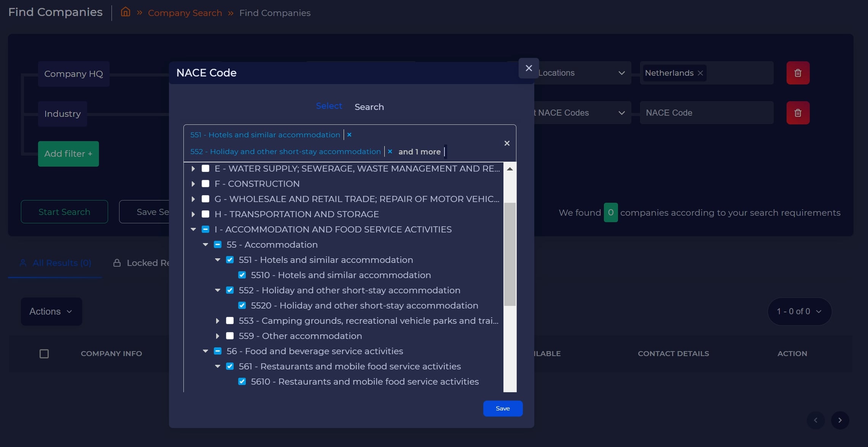Delete the Company HQ filter row
Screen dimensions: 868x447
pos(798,73)
